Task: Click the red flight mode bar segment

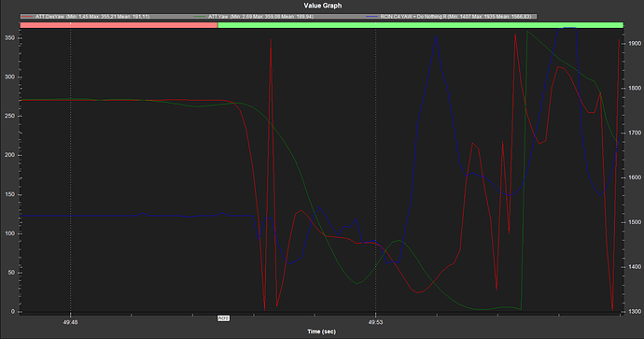Action: pos(119,25)
